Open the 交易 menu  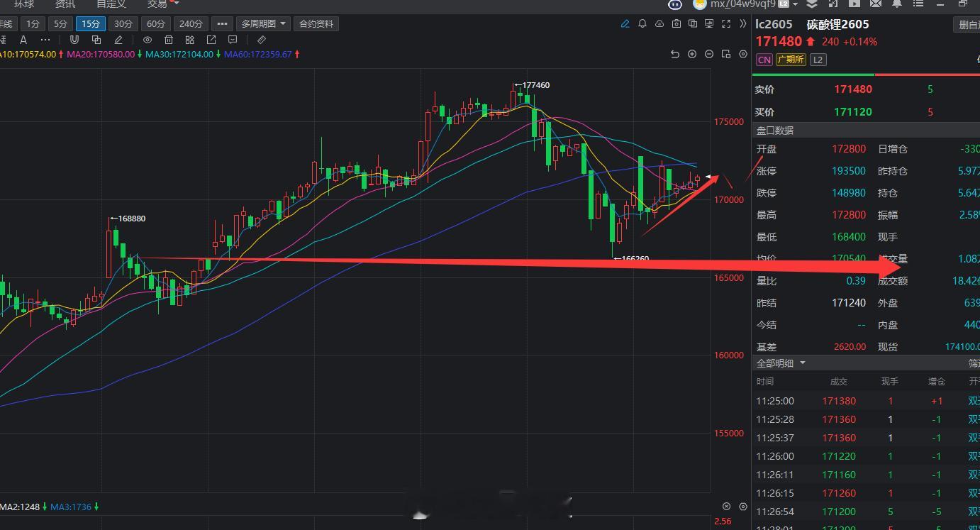(x=157, y=4)
